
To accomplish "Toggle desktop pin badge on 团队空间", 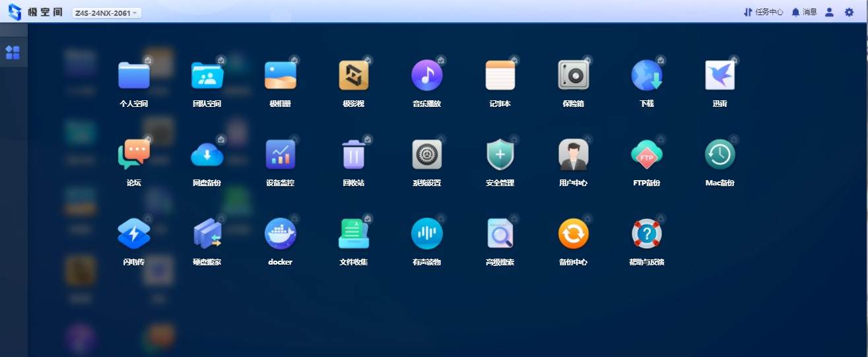I will click(221, 60).
